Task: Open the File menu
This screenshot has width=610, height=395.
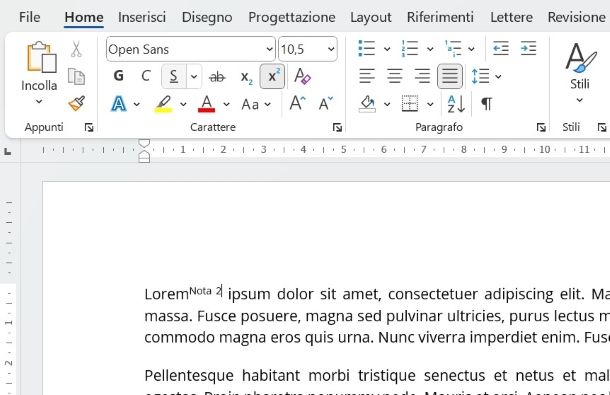Action: 30,17
